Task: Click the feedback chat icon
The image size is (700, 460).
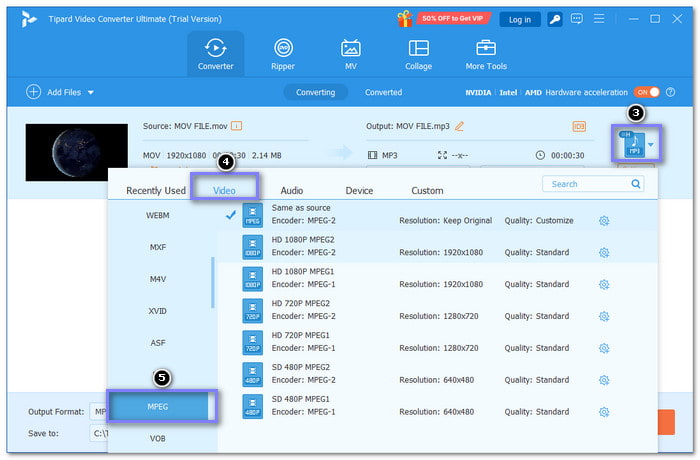Action: [576, 19]
